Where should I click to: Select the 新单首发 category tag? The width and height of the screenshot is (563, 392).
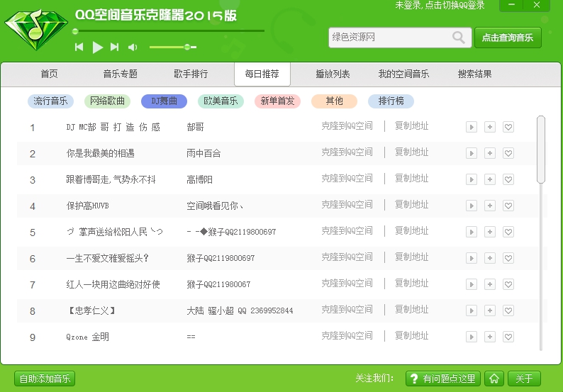[x=277, y=101]
